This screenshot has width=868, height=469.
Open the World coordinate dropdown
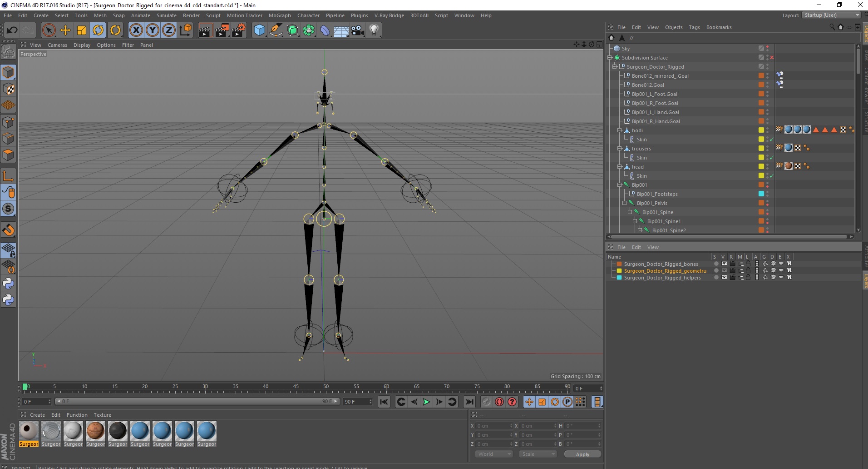pos(494,454)
